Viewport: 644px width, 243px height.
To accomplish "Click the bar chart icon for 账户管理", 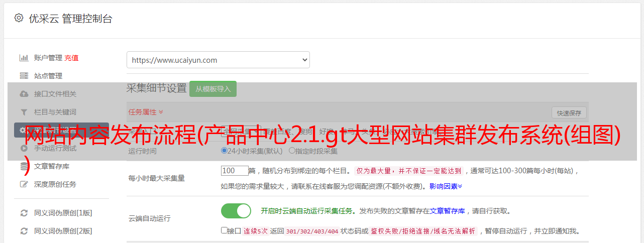I will 24,58.
